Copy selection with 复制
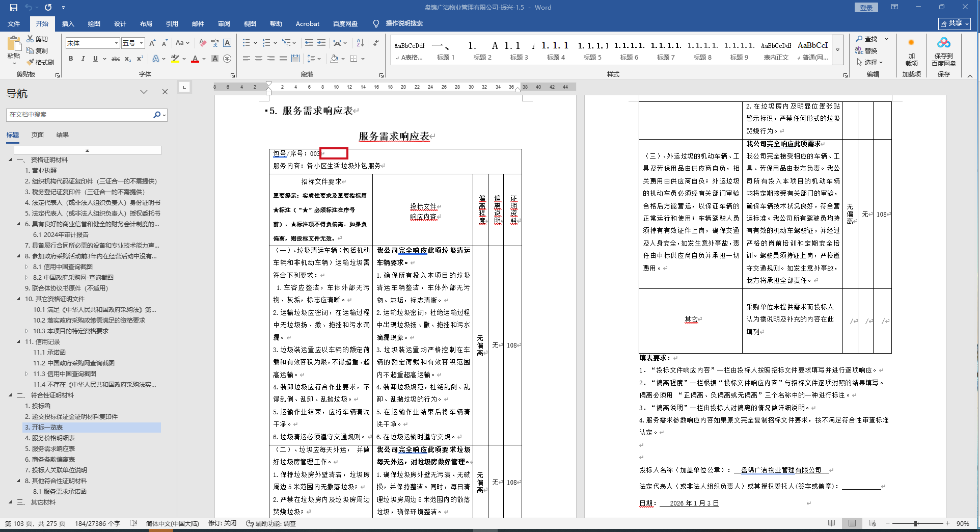 (37, 51)
